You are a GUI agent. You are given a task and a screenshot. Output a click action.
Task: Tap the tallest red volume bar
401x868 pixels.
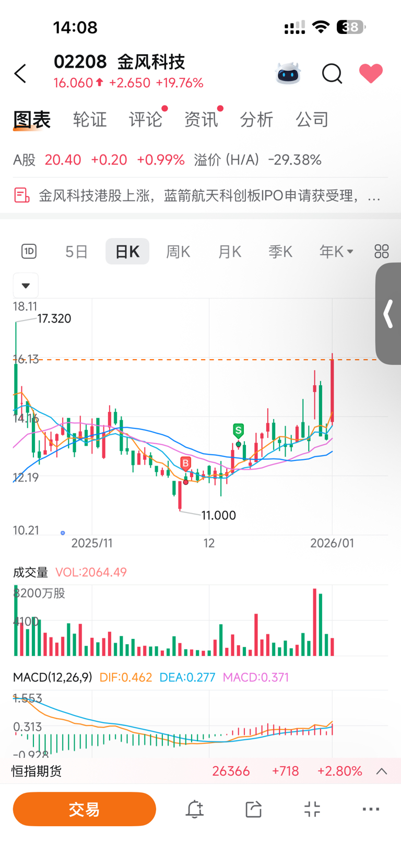pos(314,622)
